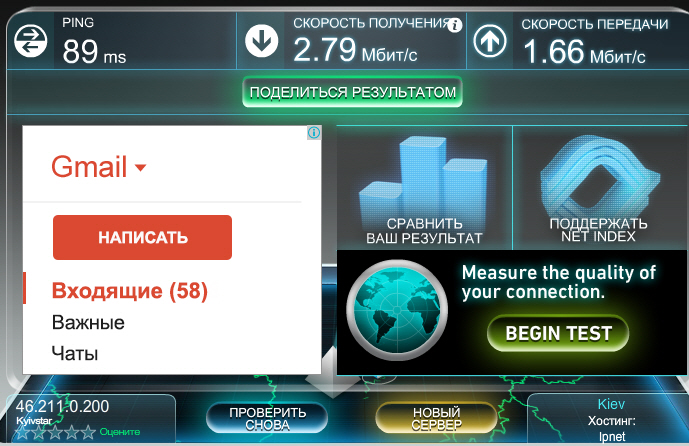Start the BEGIN TEST button
Viewport: 689px width, 446px height.
click(x=558, y=333)
